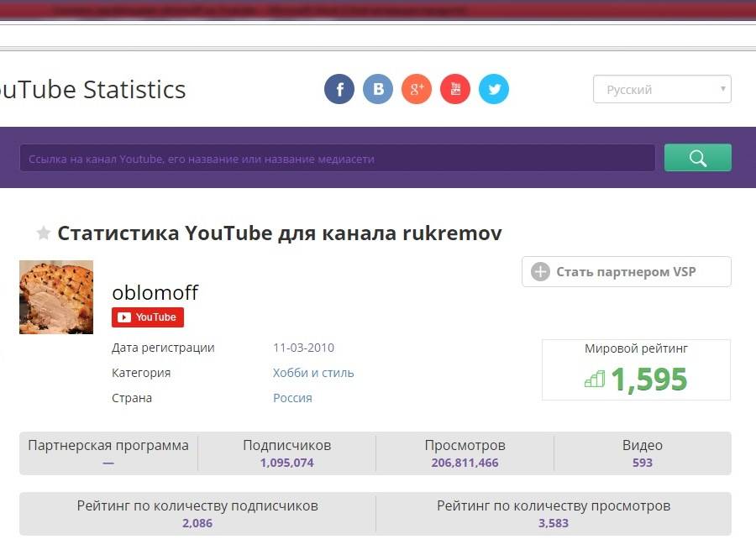The height and width of the screenshot is (555, 756).
Task: Click the Дата регистрации label
Action: pyautogui.click(x=163, y=348)
